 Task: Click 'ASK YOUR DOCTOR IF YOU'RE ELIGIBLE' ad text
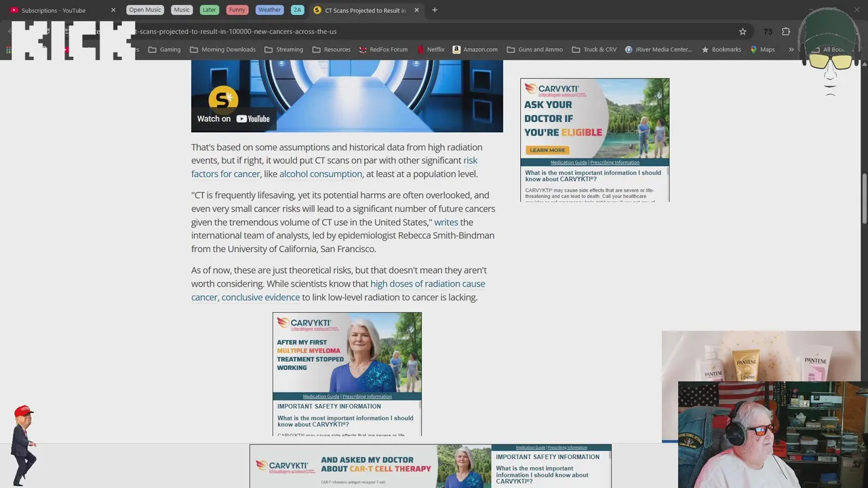tap(563, 119)
